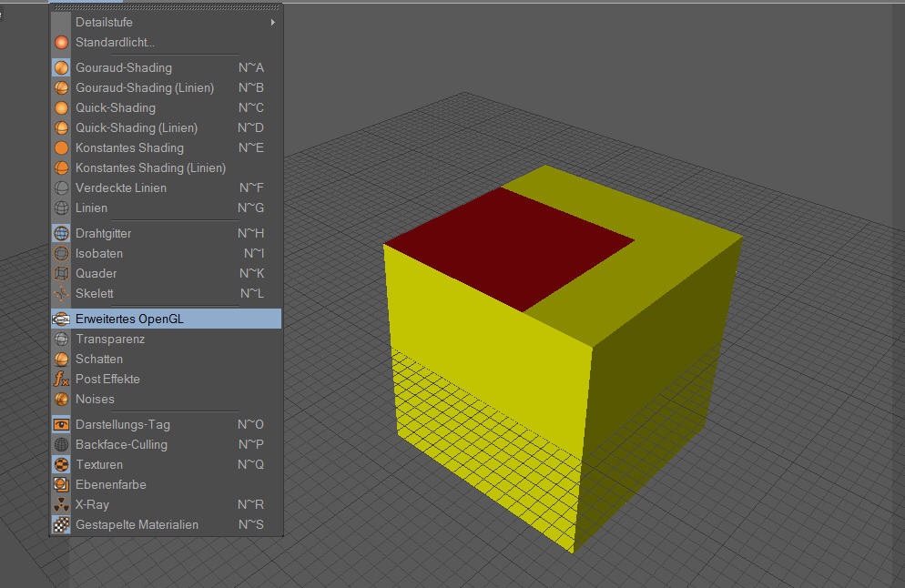
Task: Click the Isobaten icon
Action: coord(61,253)
